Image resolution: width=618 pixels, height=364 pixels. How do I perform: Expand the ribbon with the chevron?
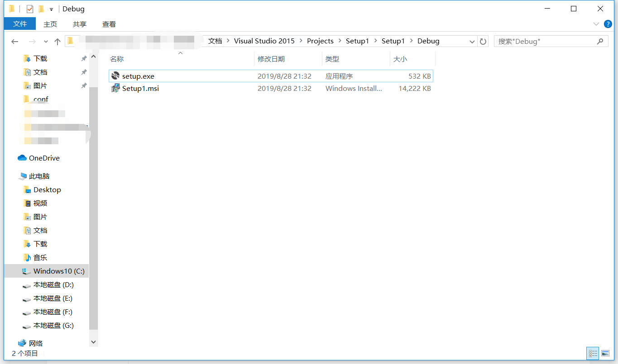(596, 24)
